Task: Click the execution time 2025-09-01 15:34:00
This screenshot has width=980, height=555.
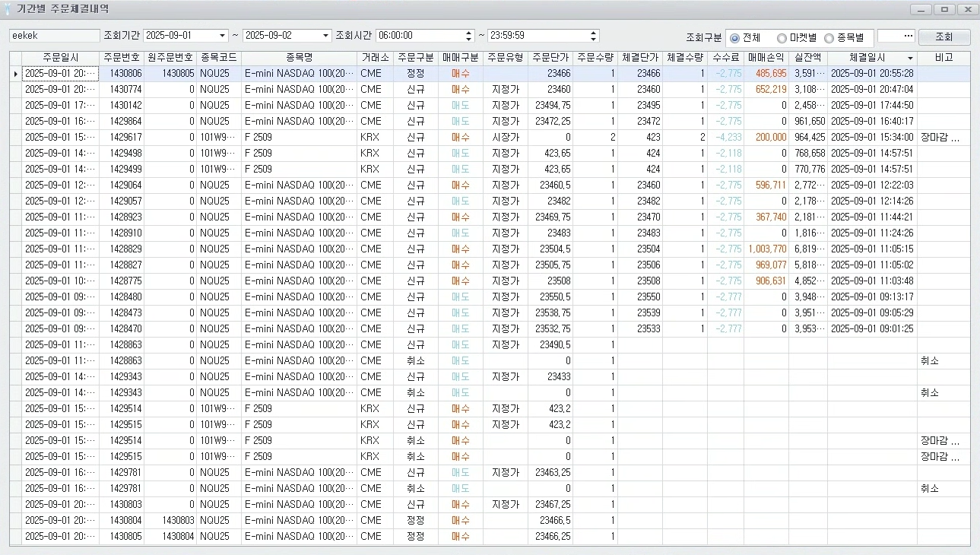Action: click(872, 138)
